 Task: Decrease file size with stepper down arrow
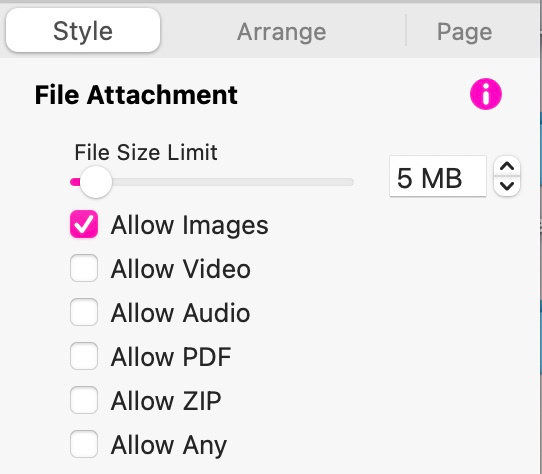coord(507,186)
